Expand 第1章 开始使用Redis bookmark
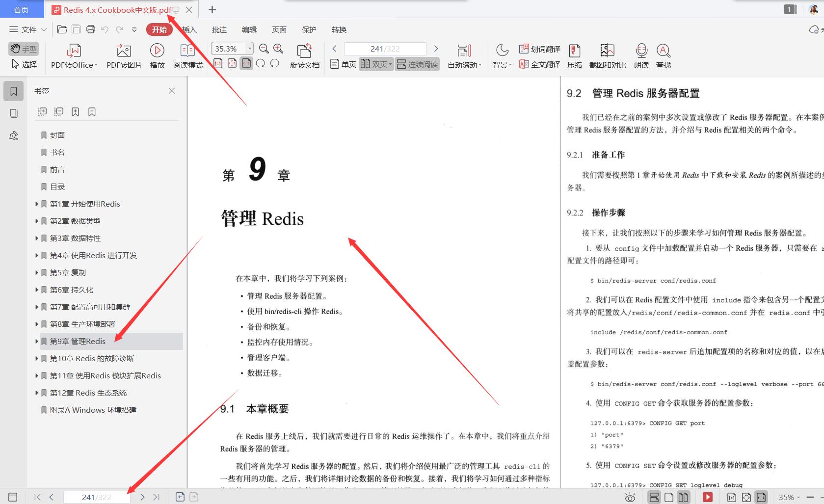The width and height of the screenshot is (824, 504). 36,204
